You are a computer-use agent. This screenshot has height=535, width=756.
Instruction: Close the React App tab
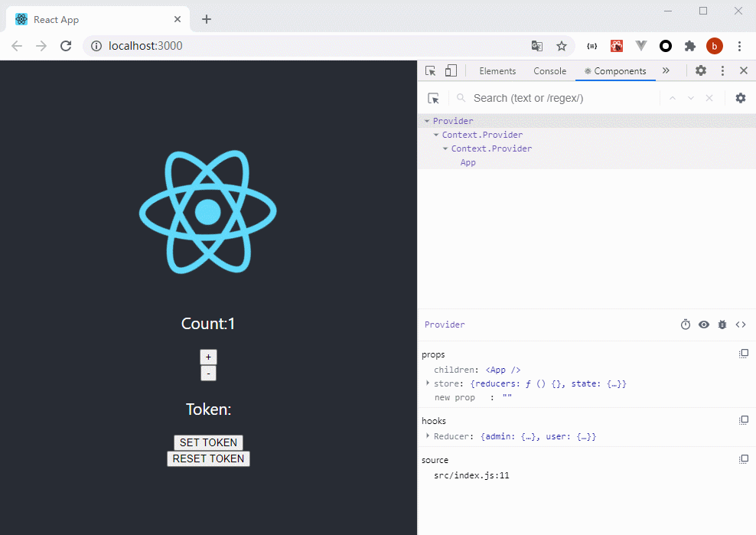tap(178, 19)
